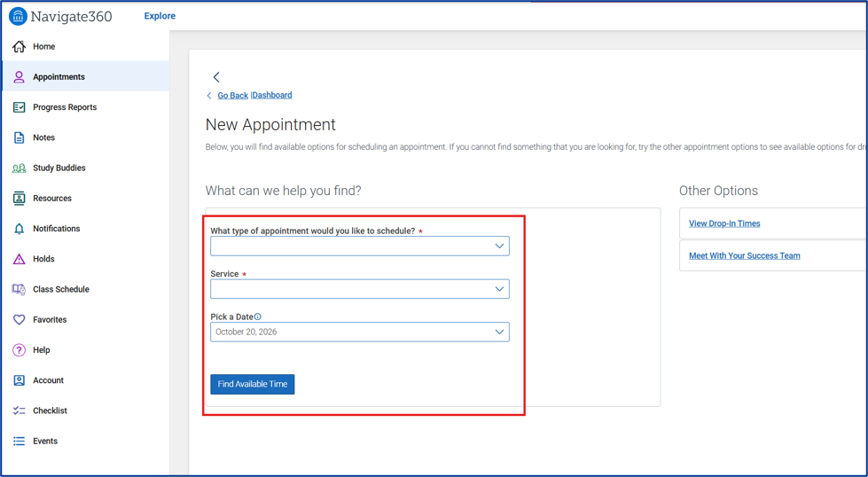
Task: Click the Notifications bell icon
Action: tap(19, 229)
